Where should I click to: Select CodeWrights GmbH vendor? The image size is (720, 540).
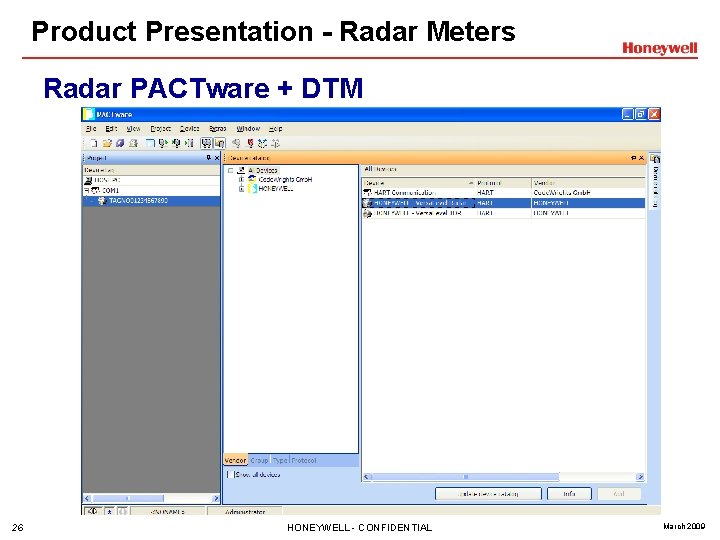point(285,180)
